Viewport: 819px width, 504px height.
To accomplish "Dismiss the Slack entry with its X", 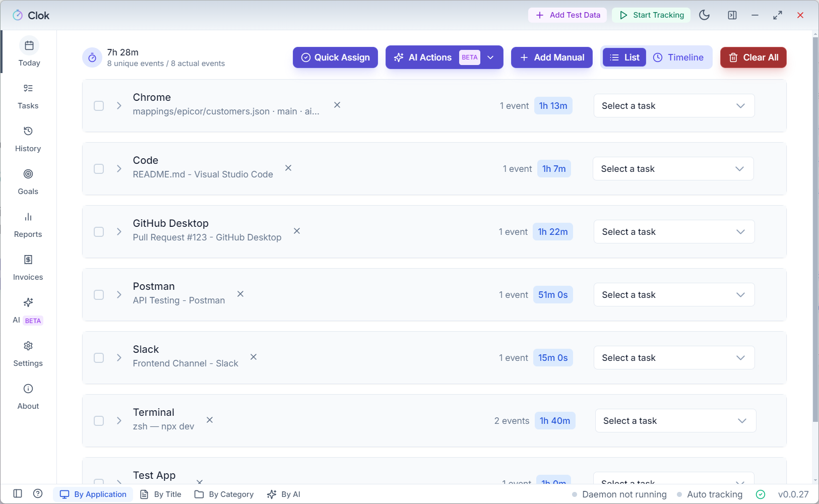I will tap(254, 357).
